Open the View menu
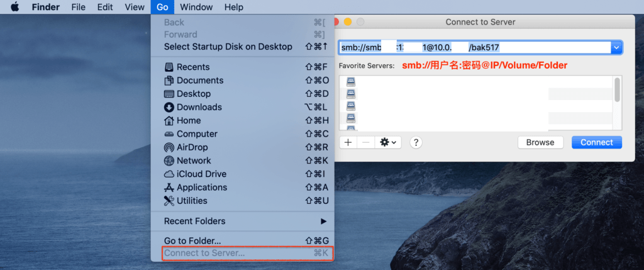644x270 pixels. pos(135,7)
